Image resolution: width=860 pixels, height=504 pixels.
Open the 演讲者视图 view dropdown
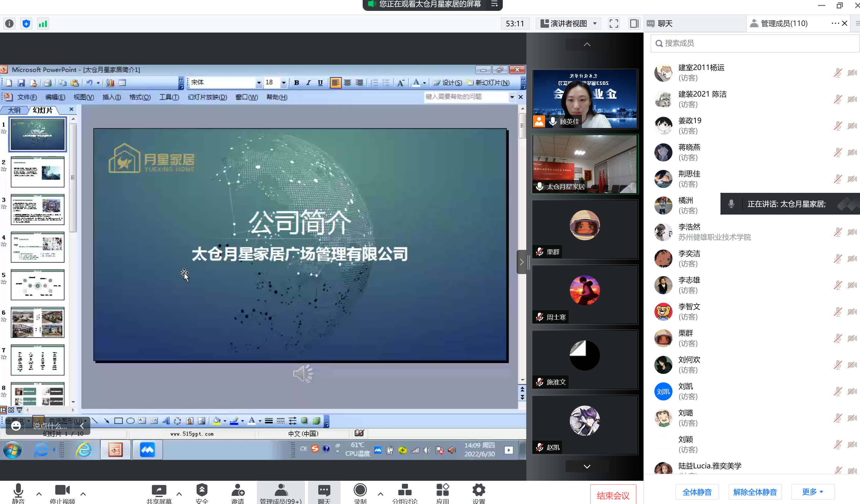(x=569, y=24)
